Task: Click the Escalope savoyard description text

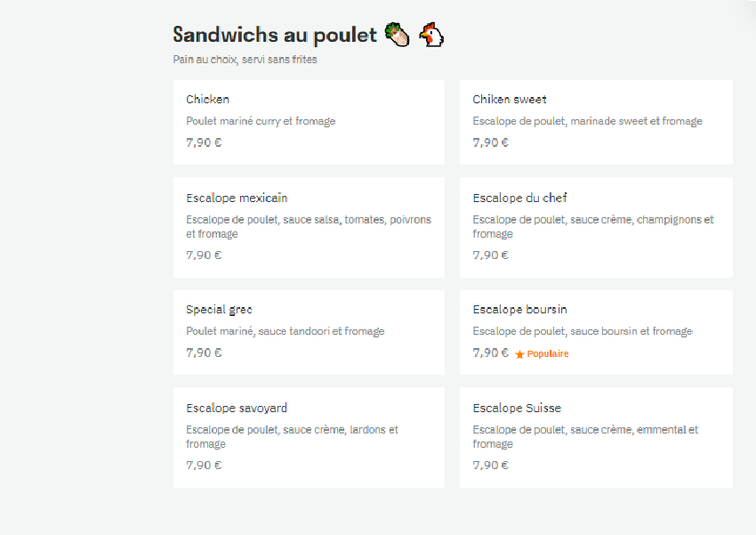Action: coord(293,436)
